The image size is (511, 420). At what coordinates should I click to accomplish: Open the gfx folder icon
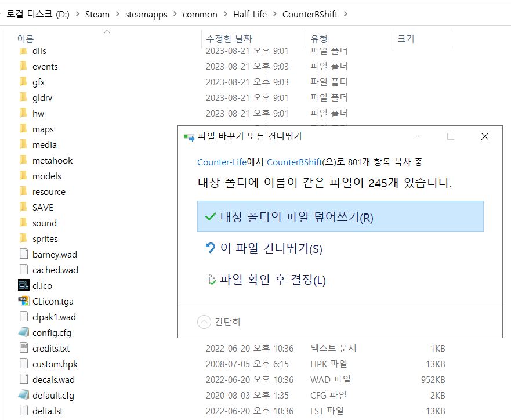click(x=23, y=82)
